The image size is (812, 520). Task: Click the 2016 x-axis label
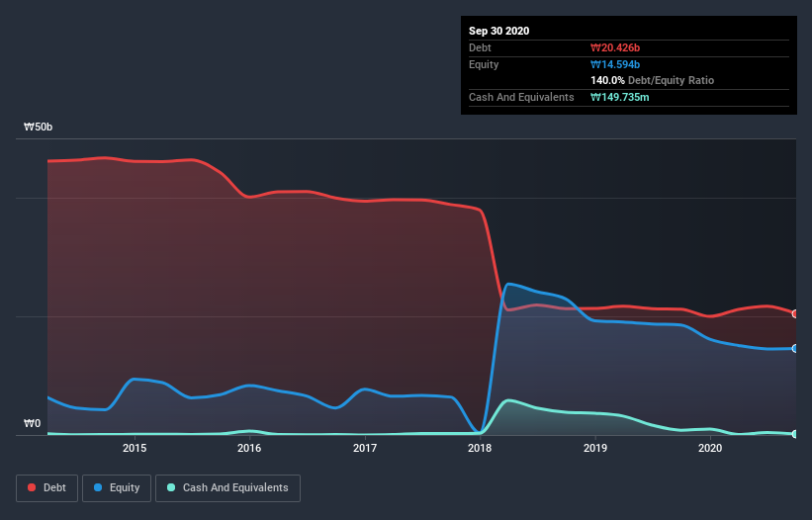pos(249,448)
